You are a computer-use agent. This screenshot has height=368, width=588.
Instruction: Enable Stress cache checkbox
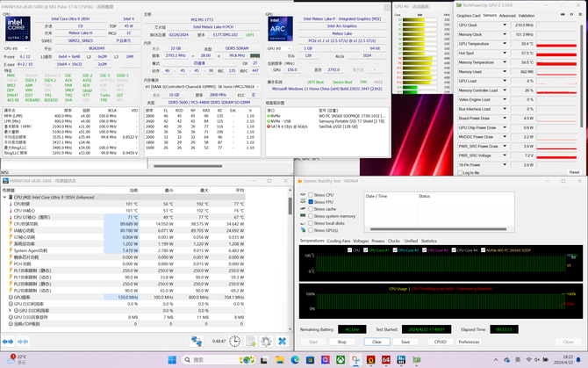coord(311,209)
